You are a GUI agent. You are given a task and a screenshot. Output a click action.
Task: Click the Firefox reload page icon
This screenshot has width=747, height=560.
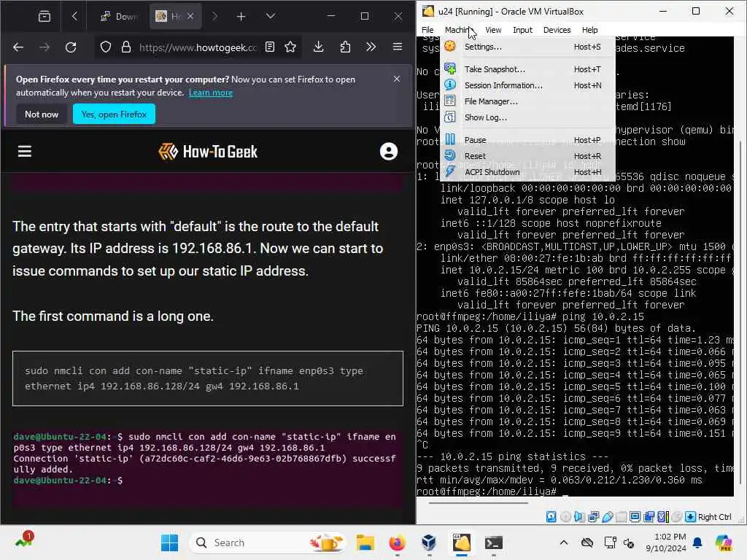[71, 47]
